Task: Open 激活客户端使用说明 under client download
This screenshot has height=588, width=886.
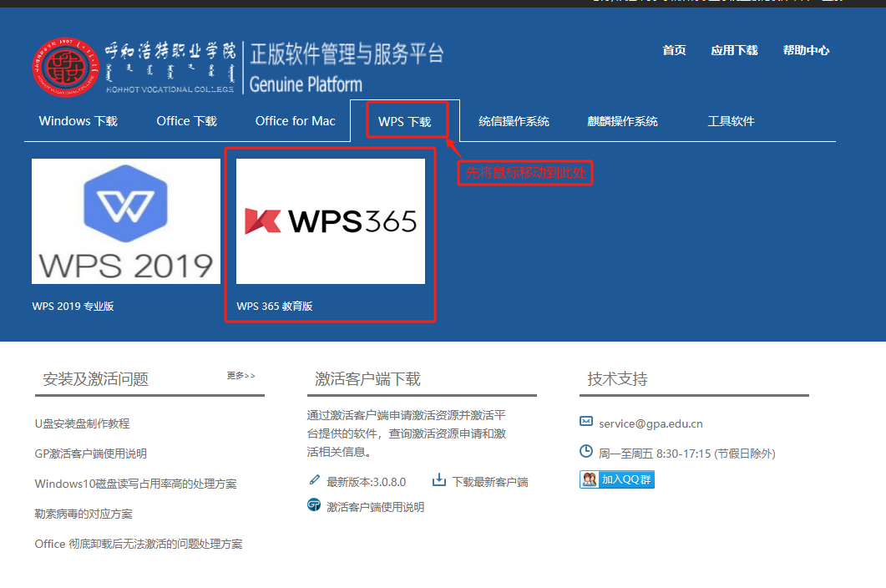Action: coord(375,507)
